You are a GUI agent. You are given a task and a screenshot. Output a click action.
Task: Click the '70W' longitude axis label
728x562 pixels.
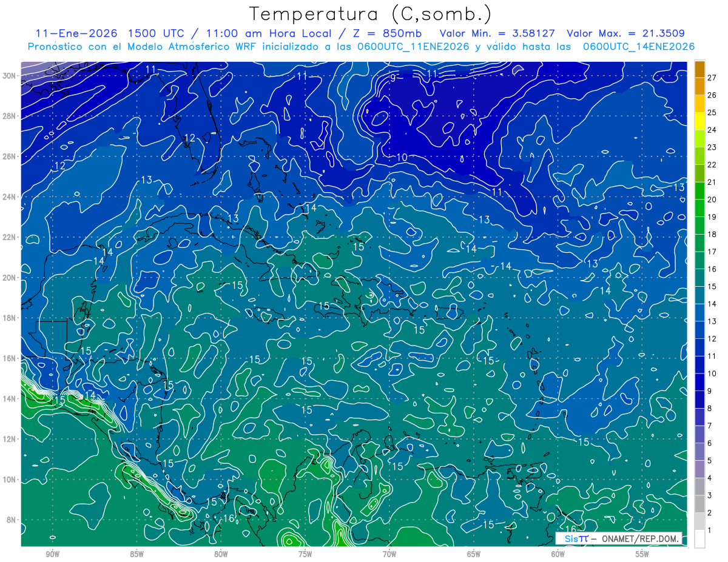tap(389, 554)
